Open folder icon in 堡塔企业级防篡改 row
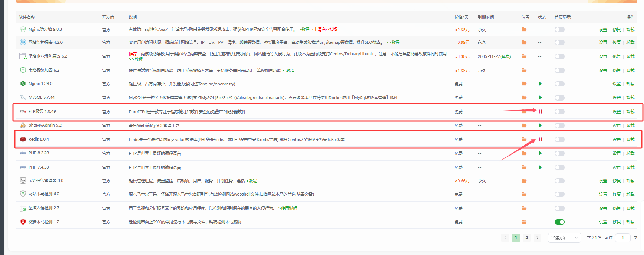The width and height of the screenshot is (644, 255). click(x=524, y=56)
